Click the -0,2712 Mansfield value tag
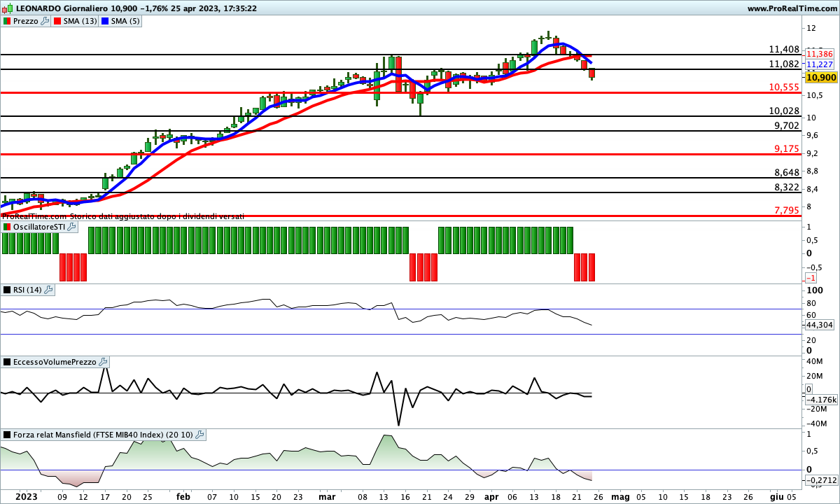The width and height of the screenshot is (840, 504). (x=820, y=480)
